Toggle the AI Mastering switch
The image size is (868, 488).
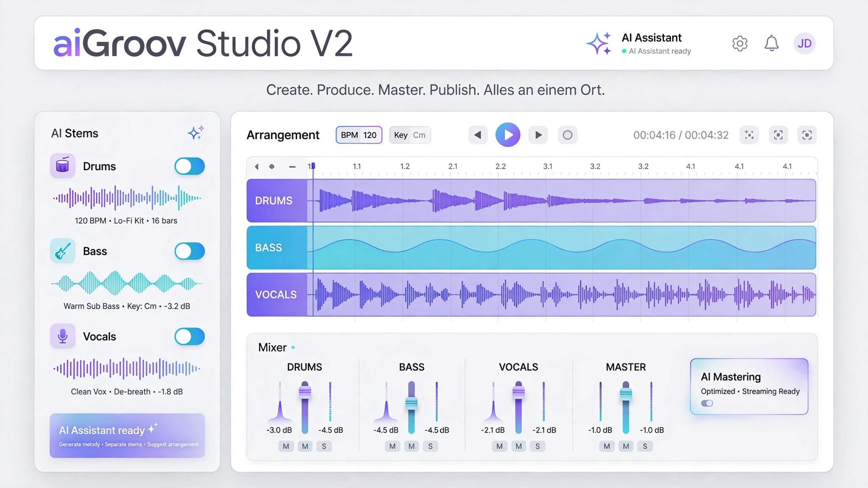pos(707,403)
